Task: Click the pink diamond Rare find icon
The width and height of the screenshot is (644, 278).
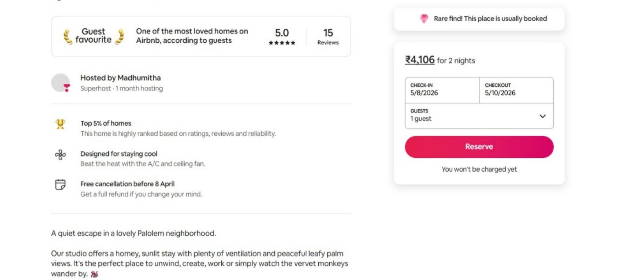Action: coord(424,19)
